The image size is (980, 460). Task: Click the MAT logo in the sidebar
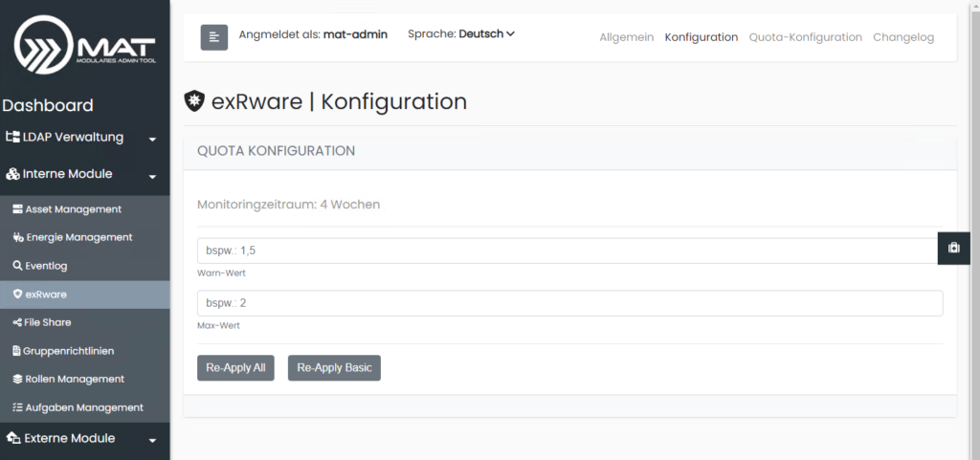[x=84, y=45]
